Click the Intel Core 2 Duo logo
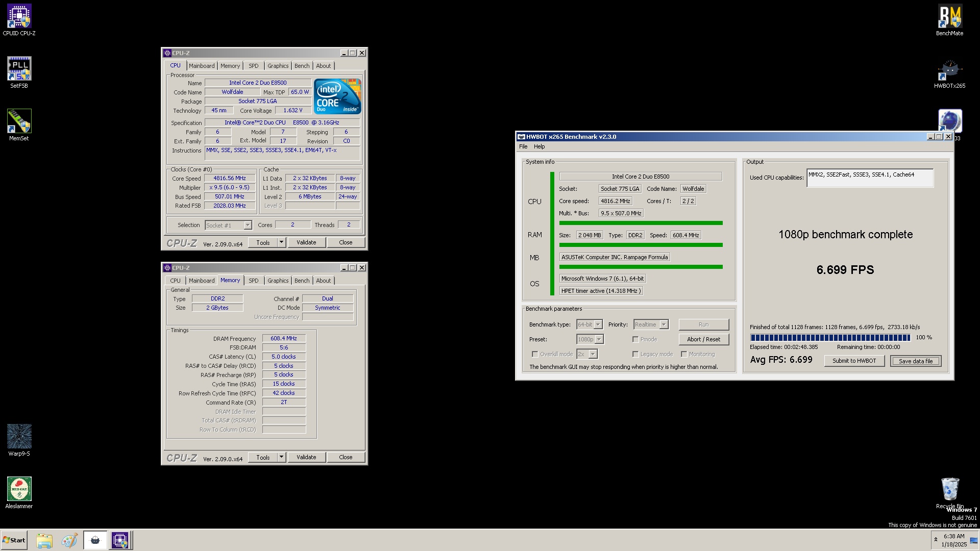 click(337, 96)
